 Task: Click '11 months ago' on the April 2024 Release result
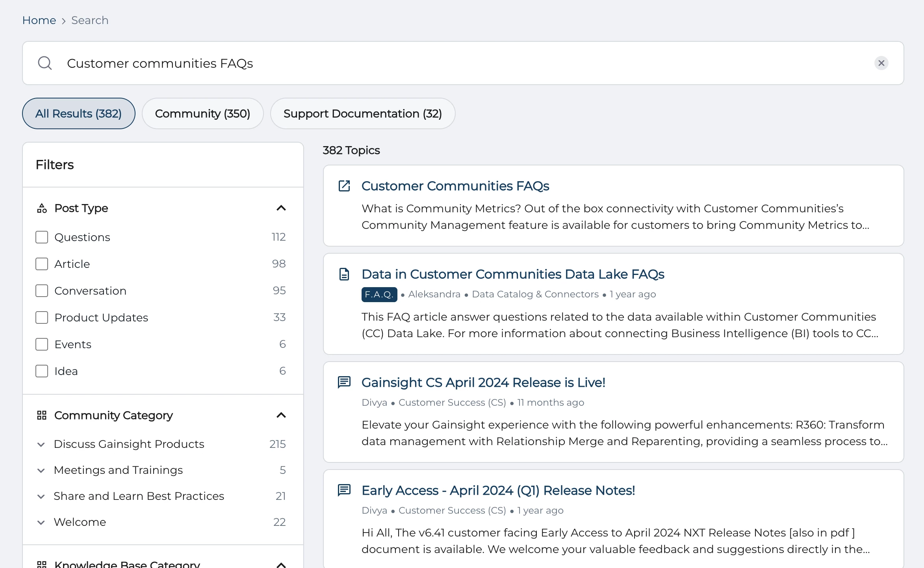(x=551, y=403)
